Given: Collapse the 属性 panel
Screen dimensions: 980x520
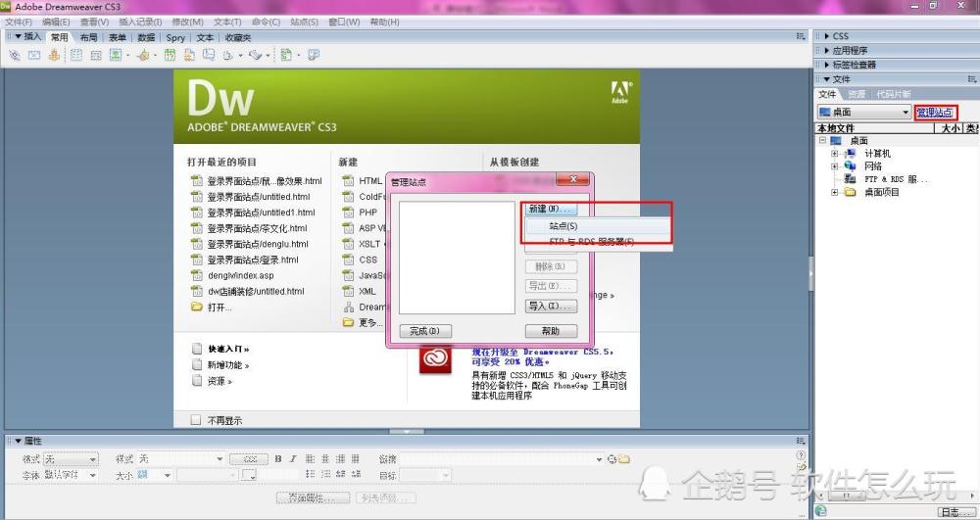Looking at the screenshot, I should coord(18,442).
